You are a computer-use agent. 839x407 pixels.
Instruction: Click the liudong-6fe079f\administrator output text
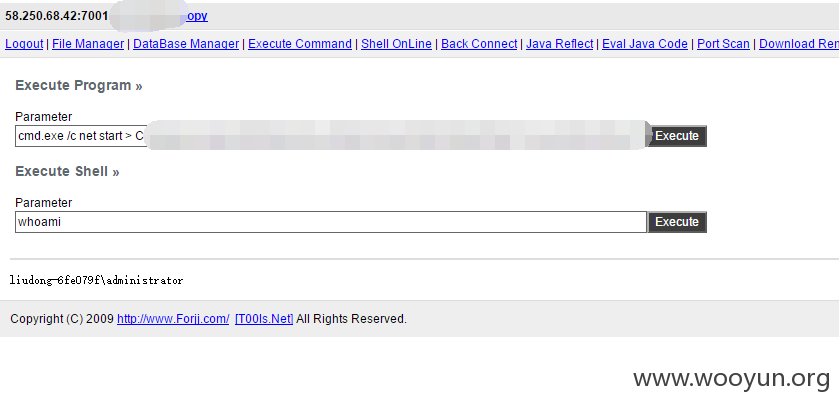96,280
